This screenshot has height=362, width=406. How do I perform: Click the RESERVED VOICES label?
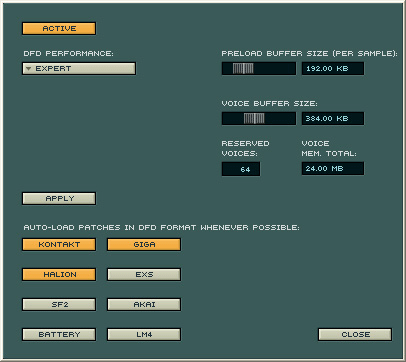(245, 148)
